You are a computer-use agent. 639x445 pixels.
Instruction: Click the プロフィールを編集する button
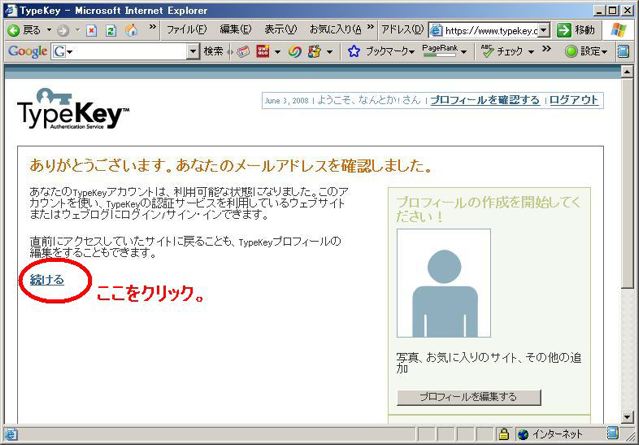469,397
